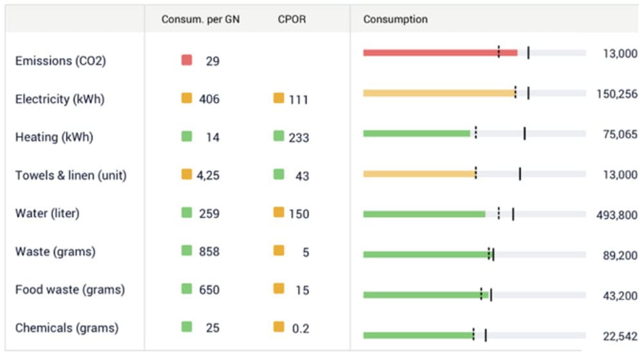The height and width of the screenshot is (358, 644).
Task: Click the green Water consumption bar
Action: click(x=424, y=214)
